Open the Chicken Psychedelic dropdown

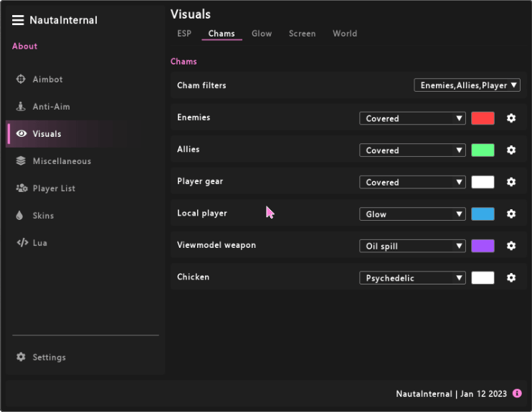[x=412, y=278]
